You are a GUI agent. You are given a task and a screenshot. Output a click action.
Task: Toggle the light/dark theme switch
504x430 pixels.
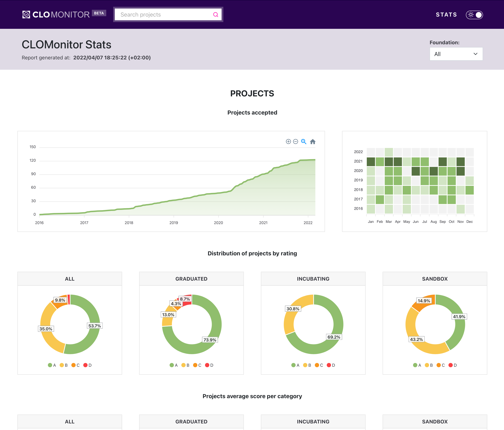click(x=474, y=15)
